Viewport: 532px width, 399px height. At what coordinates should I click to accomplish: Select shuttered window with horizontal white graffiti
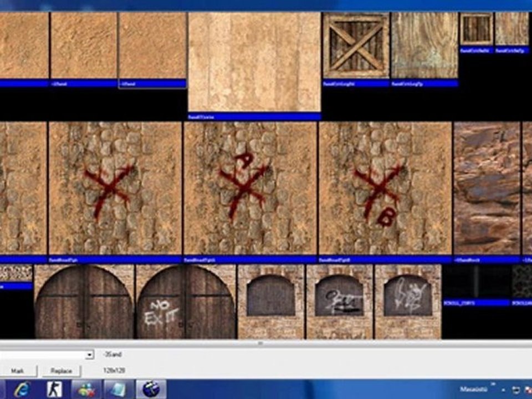(339, 302)
